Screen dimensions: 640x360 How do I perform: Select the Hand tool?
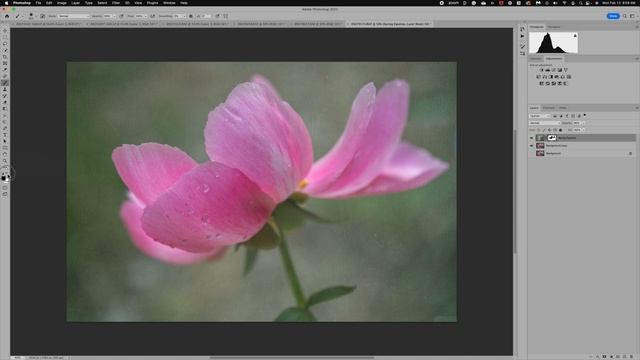5,155
